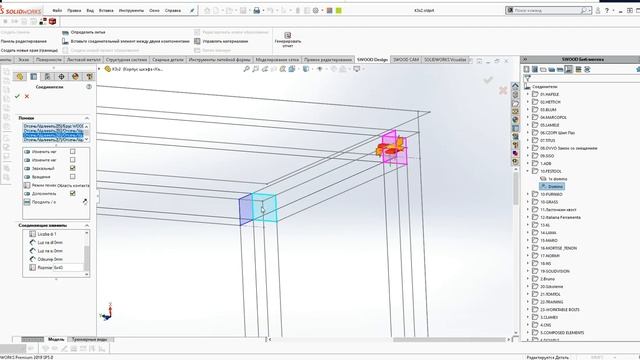Image resolution: width=640 pixels, height=360 pixels.
Task: Expand the 02.HETTICH folder
Action: pos(528,102)
